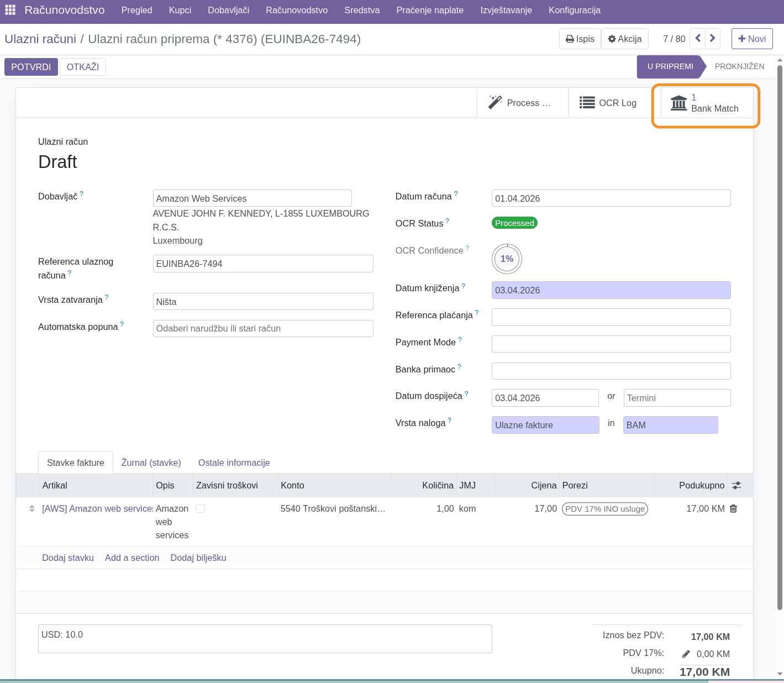Open the Akcija actions dropdown
This screenshot has height=683, width=784.
point(624,39)
